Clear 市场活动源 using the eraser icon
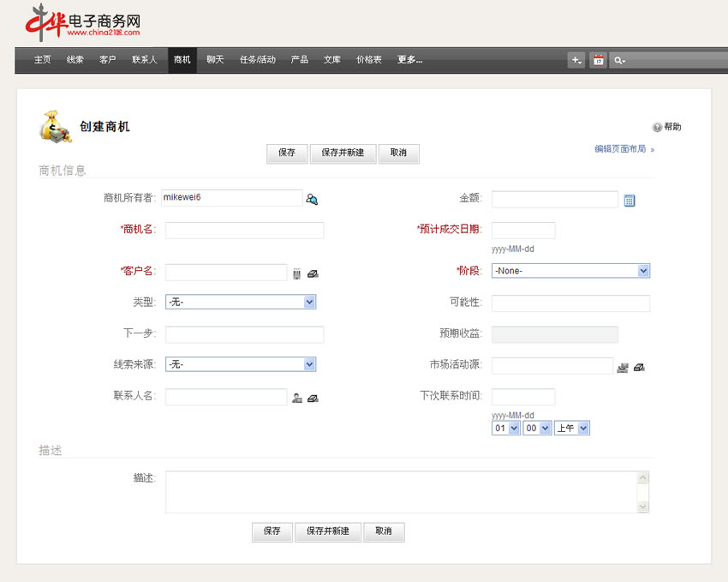Screen dimensions: 728x582 tap(639, 367)
